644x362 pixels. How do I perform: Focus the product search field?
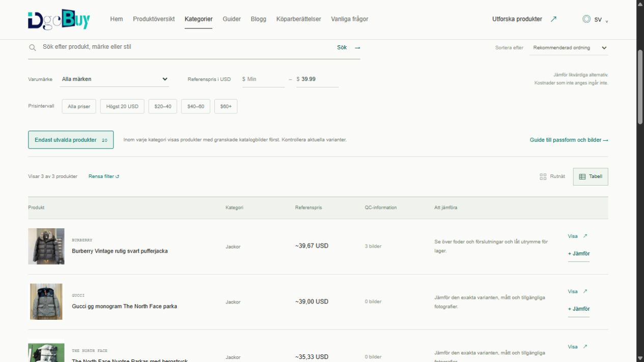[186, 47]
